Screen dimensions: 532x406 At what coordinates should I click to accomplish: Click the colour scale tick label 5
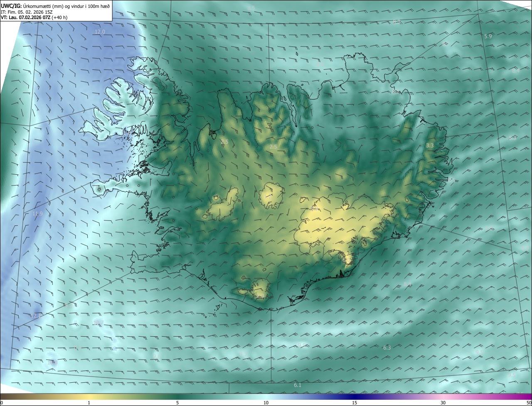point(177,403)
